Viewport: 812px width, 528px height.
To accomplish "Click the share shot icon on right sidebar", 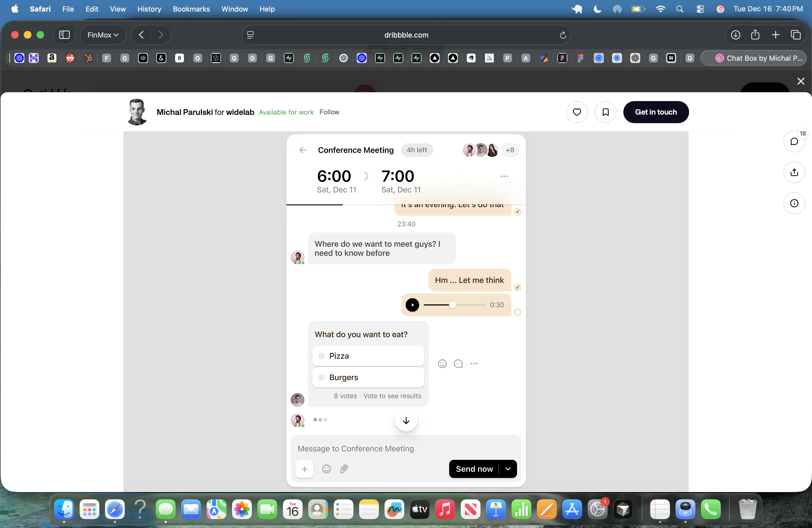I will [794, 172].
